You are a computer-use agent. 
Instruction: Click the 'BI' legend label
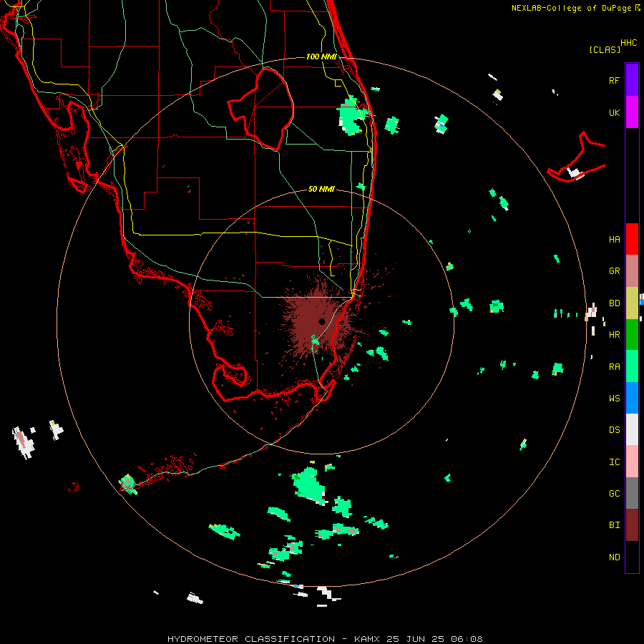point(614,525)
